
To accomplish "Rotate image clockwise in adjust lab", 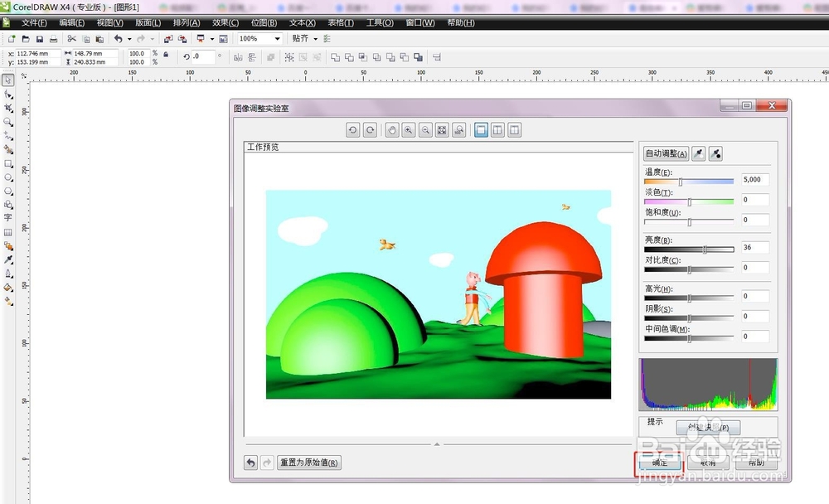I will pyautogui.click(x=370, y=129).
